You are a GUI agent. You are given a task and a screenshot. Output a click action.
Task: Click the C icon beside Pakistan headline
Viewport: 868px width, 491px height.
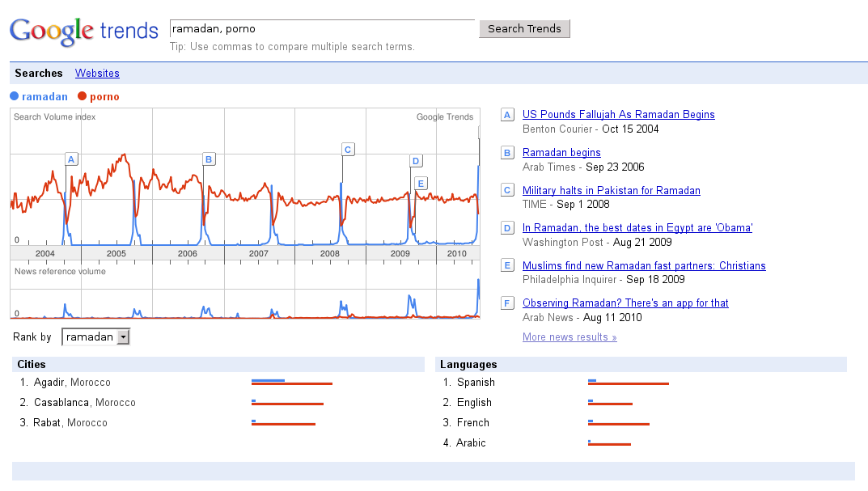point(507,190)
